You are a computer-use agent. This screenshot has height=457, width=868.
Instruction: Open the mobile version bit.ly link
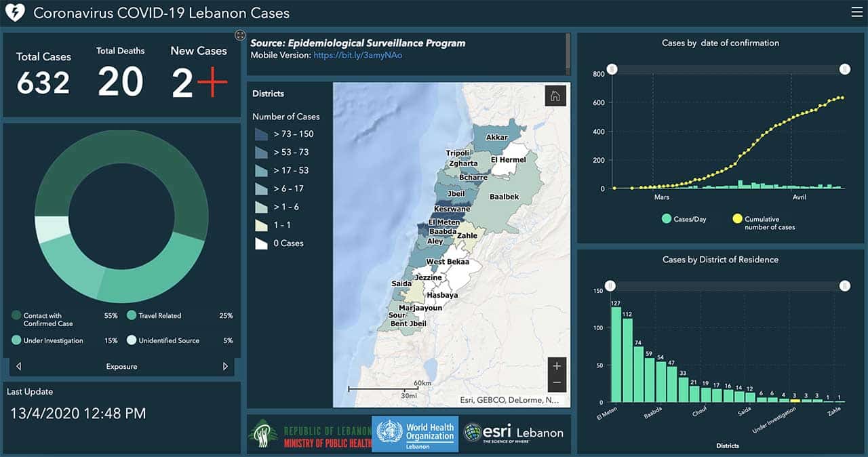[x=357, y=55]
